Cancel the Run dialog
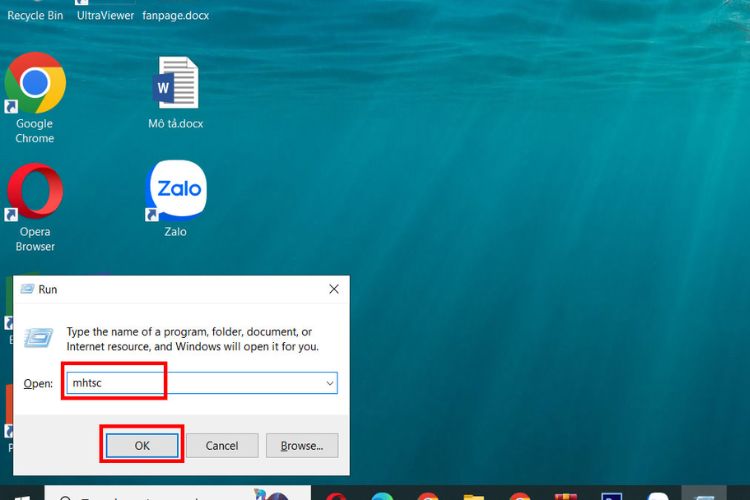The image size is (750, 500). 222,445
